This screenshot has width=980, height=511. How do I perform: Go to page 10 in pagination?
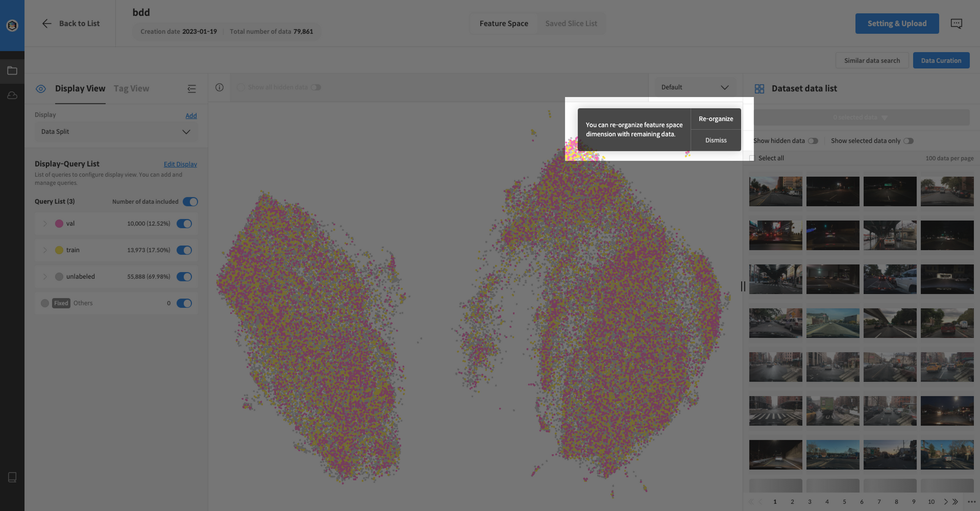point(931,502)
